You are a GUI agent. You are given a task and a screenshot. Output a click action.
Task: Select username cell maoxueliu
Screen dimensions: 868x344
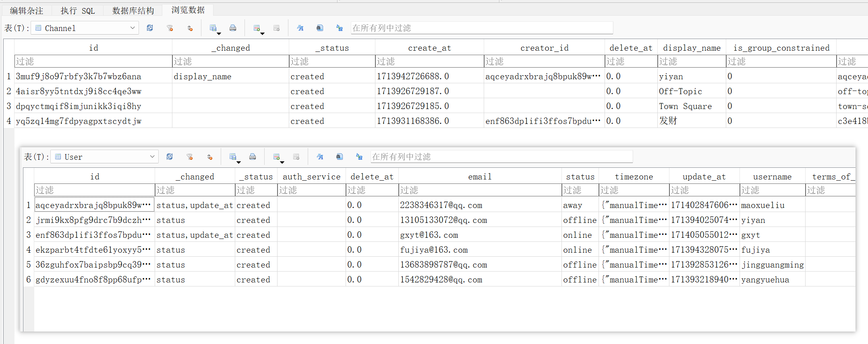[772, 205]
